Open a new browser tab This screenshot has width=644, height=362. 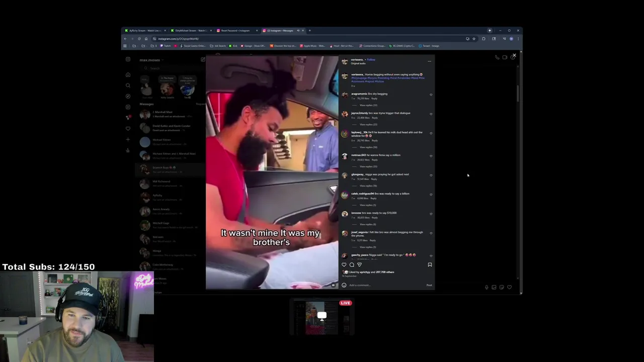pos(309,31)
